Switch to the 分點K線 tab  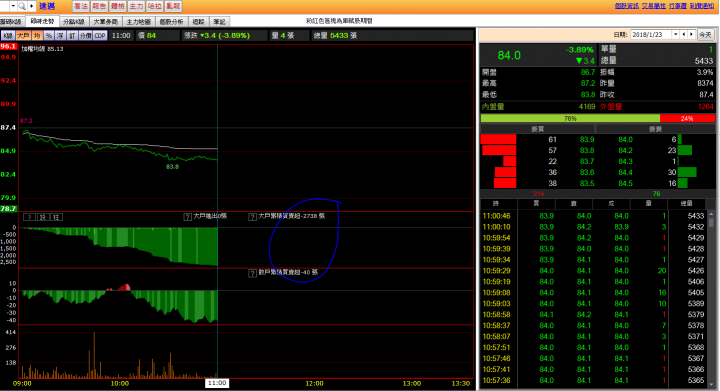73,22
